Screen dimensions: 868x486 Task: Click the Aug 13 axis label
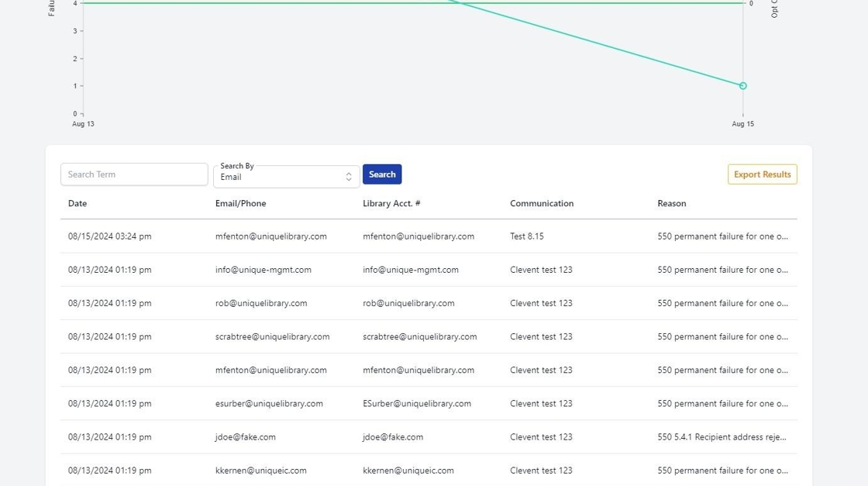click(83, 124)
